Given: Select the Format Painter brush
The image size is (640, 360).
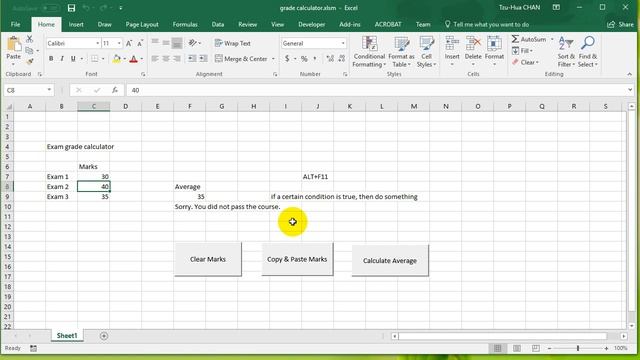Looking at the screenshot, I should click(29, 62).
